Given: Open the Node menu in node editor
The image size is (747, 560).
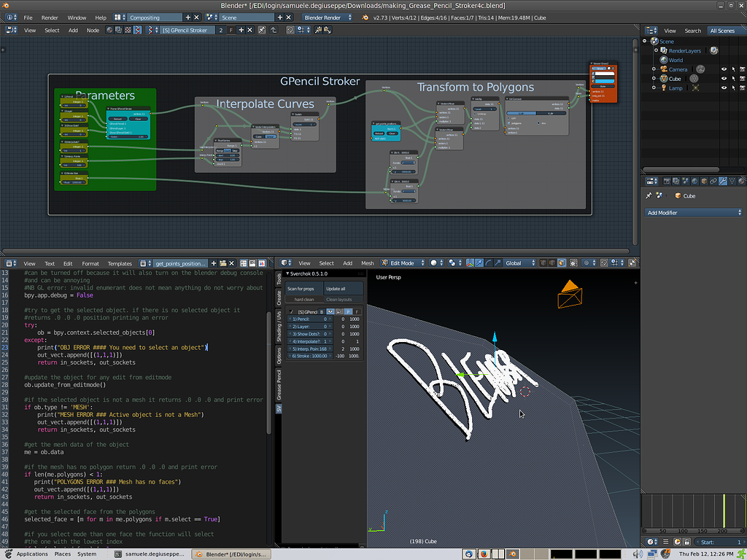Looking at the screenshot, I should (x=93, y=30).
